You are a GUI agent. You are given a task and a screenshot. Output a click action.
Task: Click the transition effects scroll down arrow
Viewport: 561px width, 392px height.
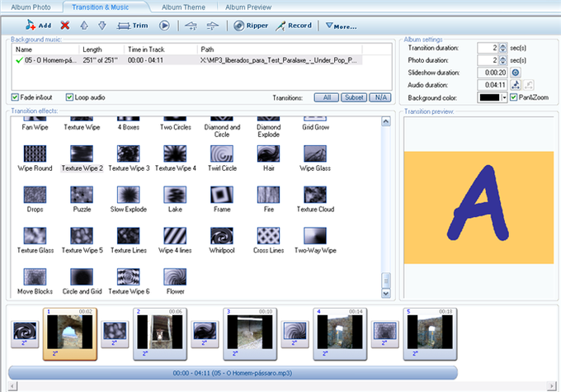[386, 293]
